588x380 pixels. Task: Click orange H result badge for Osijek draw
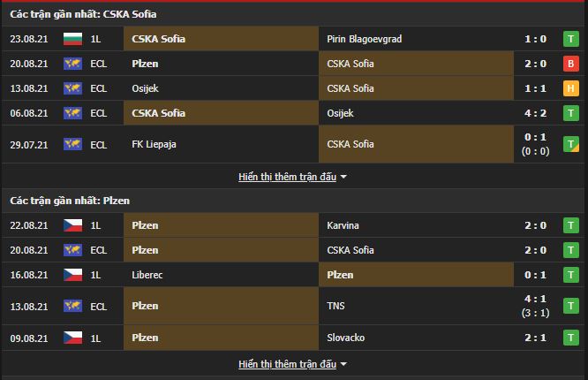571,88
